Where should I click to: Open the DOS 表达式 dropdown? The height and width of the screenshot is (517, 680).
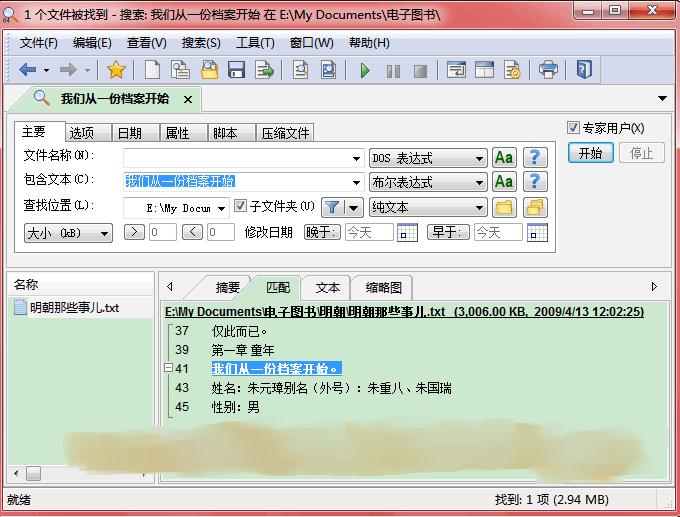[428, 158]
